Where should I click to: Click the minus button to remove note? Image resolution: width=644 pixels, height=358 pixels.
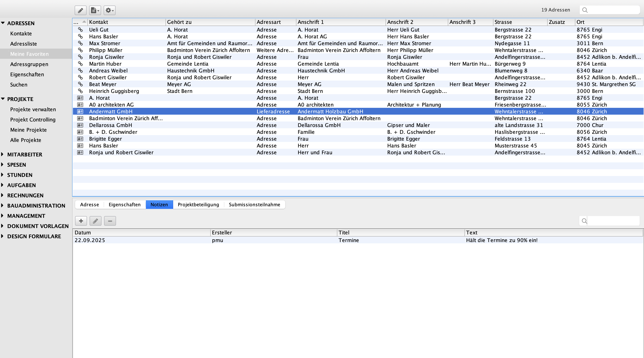tap(110, 221)
